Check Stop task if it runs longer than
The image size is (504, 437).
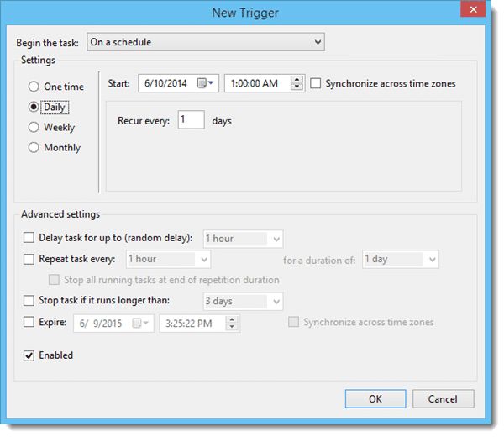[x=29, y=301]
